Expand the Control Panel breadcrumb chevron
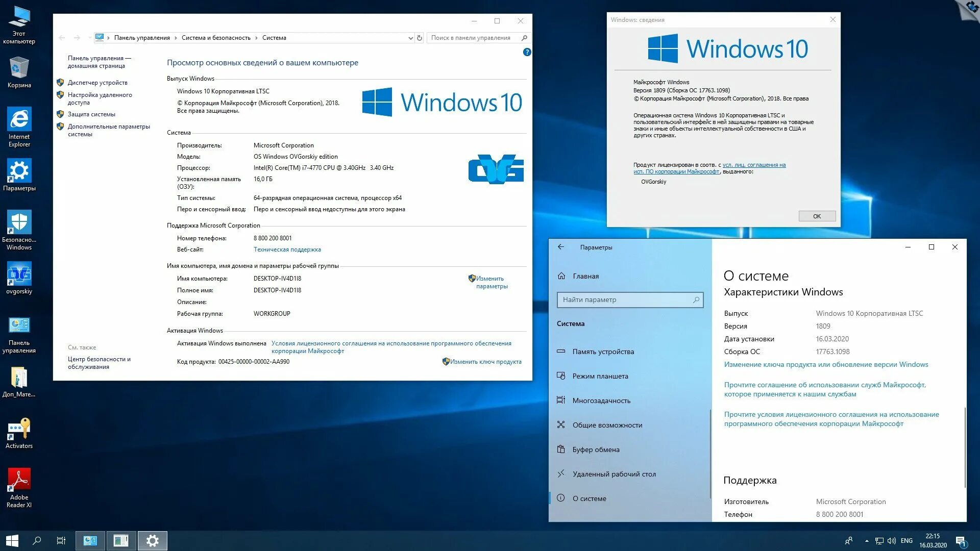980x551 pixels. pos(176,38)
